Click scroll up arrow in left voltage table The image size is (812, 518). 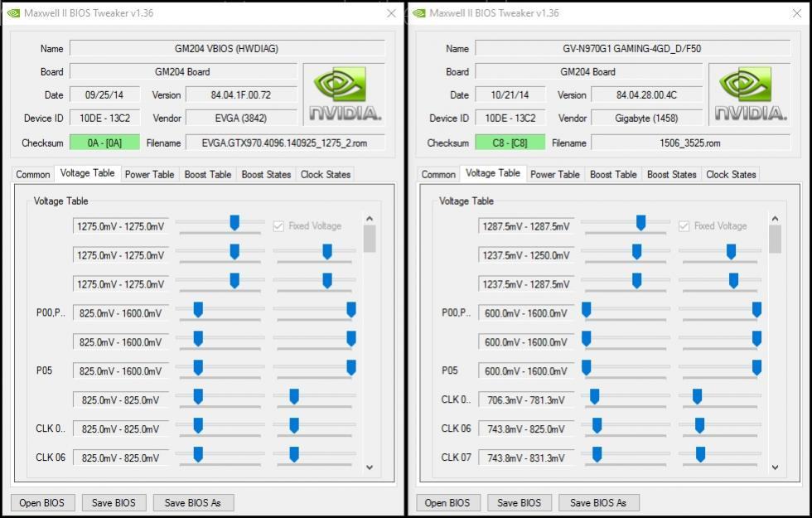(x=370, y=219)
